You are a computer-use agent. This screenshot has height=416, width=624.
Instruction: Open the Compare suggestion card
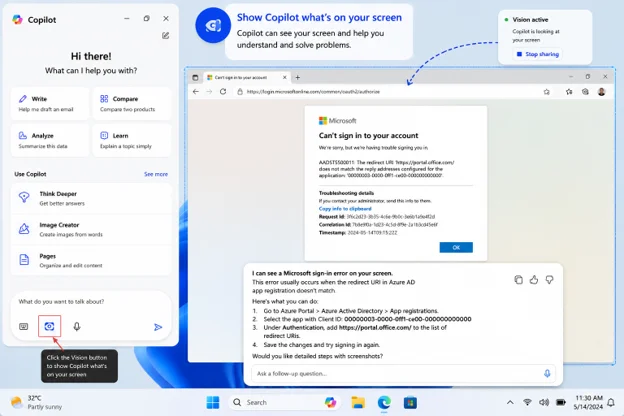point(132,104)
